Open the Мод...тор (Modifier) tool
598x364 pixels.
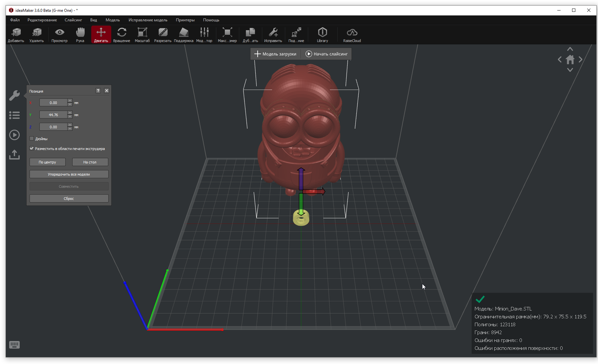point(204,35)
